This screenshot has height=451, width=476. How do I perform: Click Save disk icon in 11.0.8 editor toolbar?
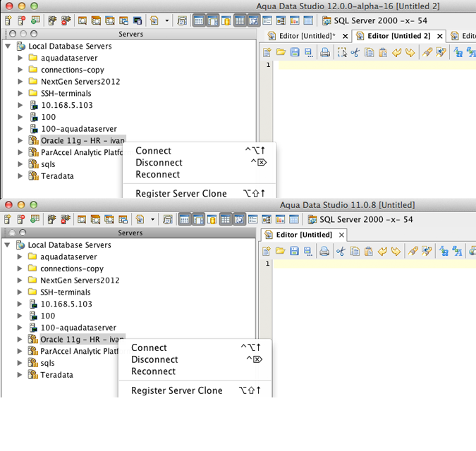tap(294, 251)
